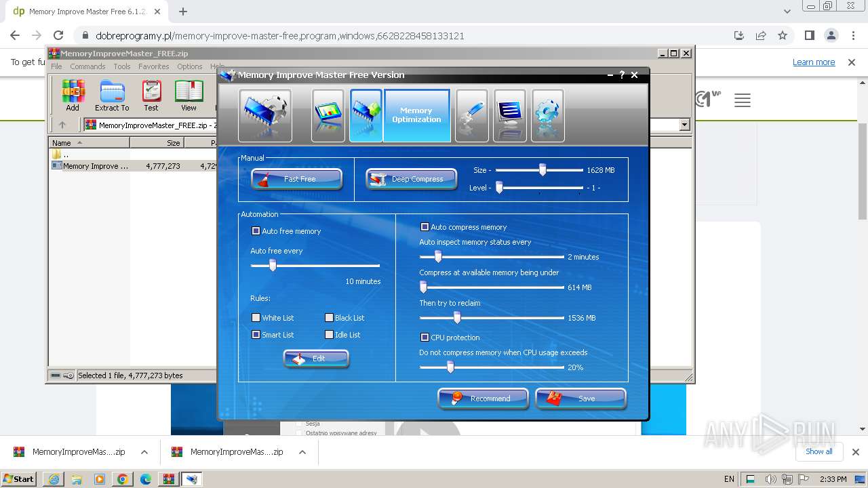Open the Chrome tab search chevron
Image resolution: width=868 pixels, height=488 pixels.
click(787, 12)
